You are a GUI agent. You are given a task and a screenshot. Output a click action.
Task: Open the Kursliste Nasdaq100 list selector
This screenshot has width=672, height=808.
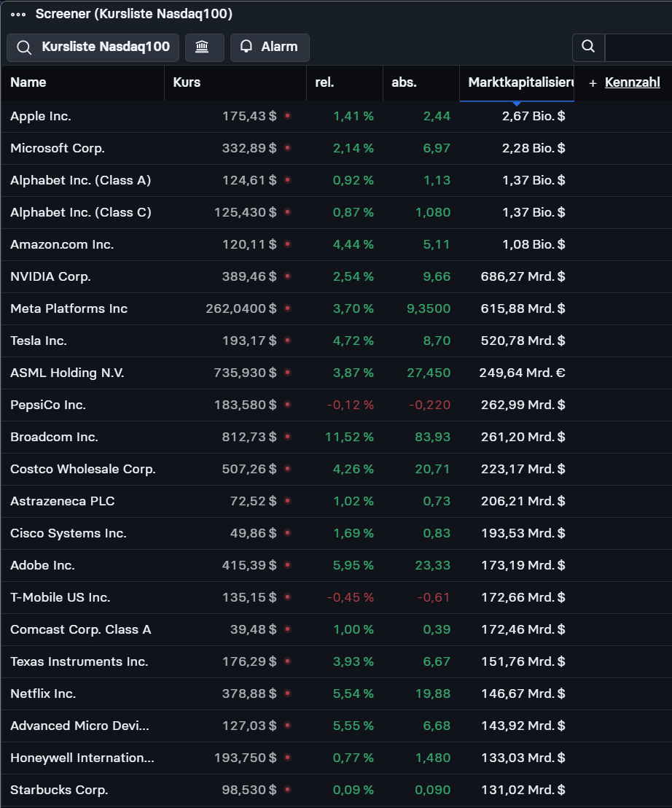[93, 47]
